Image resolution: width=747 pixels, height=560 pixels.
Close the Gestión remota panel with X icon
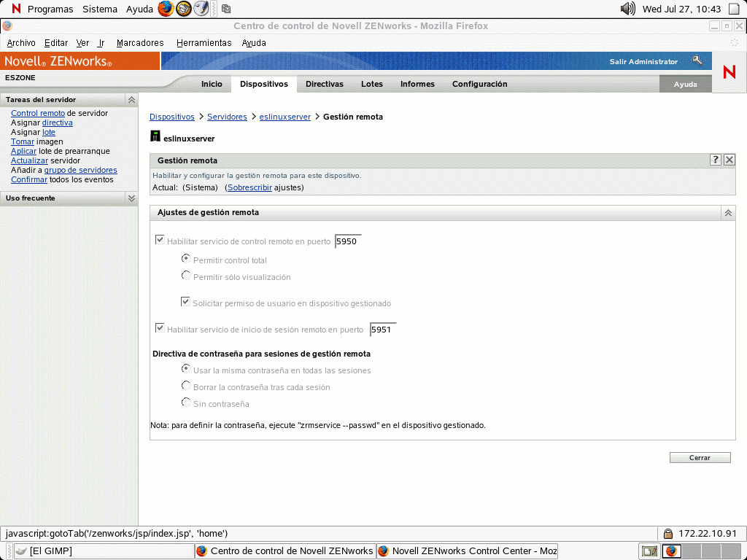point(729,160)
